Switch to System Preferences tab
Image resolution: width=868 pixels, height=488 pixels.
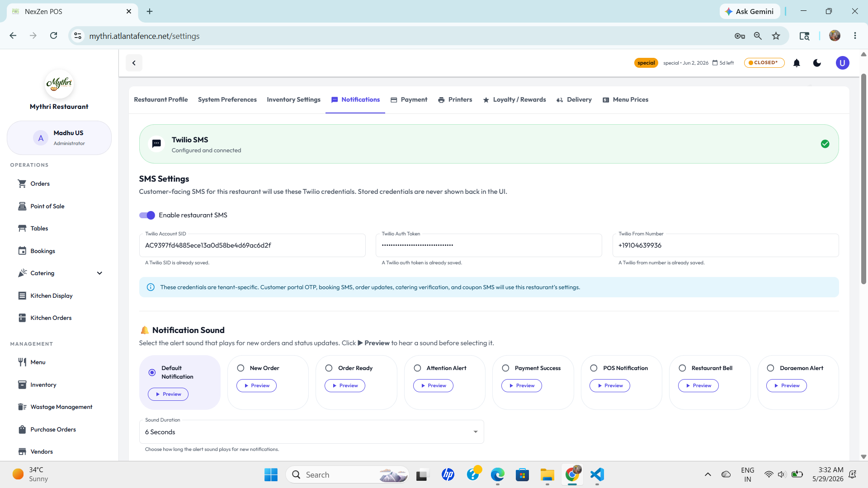click(227, 99)
